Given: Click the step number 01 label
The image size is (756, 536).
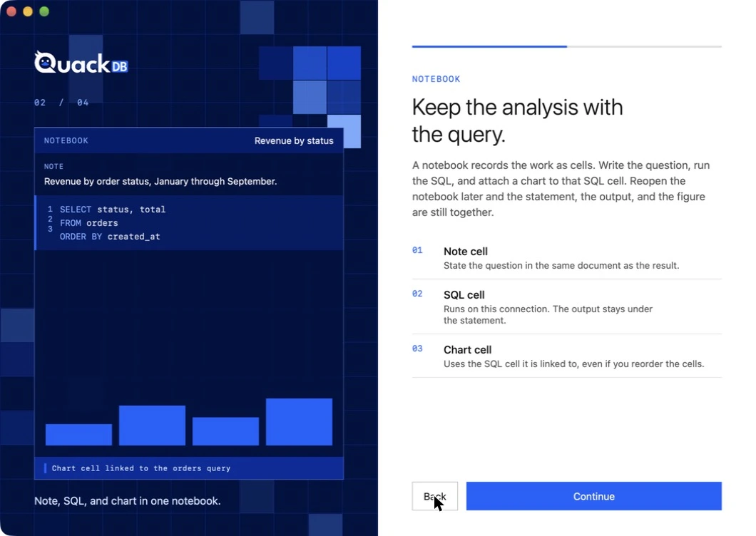Looking at the screenshot, I should [x=417, y=250].
